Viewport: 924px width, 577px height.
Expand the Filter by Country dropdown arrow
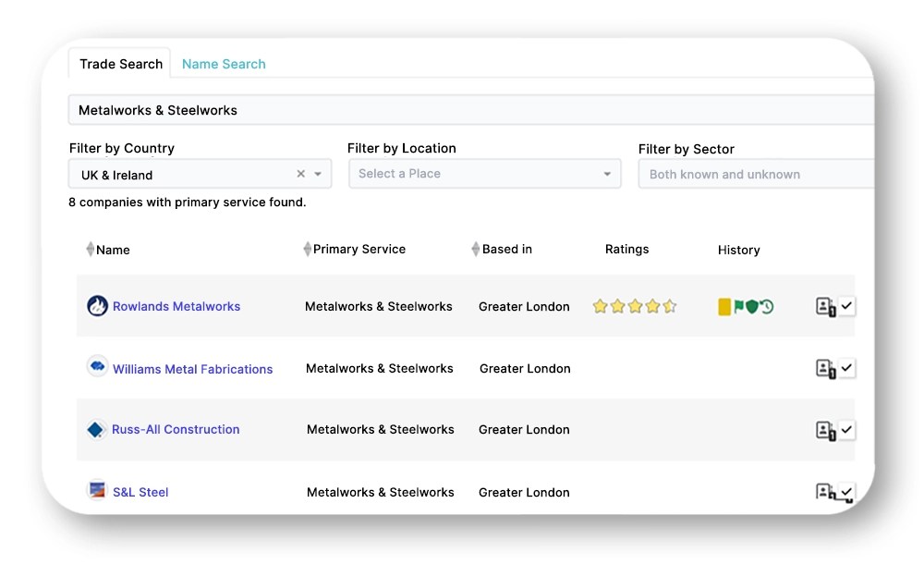[318, 174]
